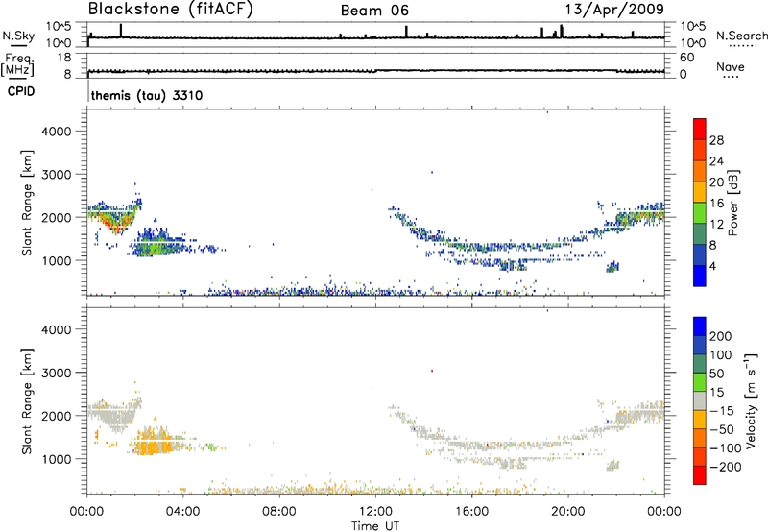The image size is (768, 532).
Task: Click the 28 value on power colorbar
Action: click(716, 140)
